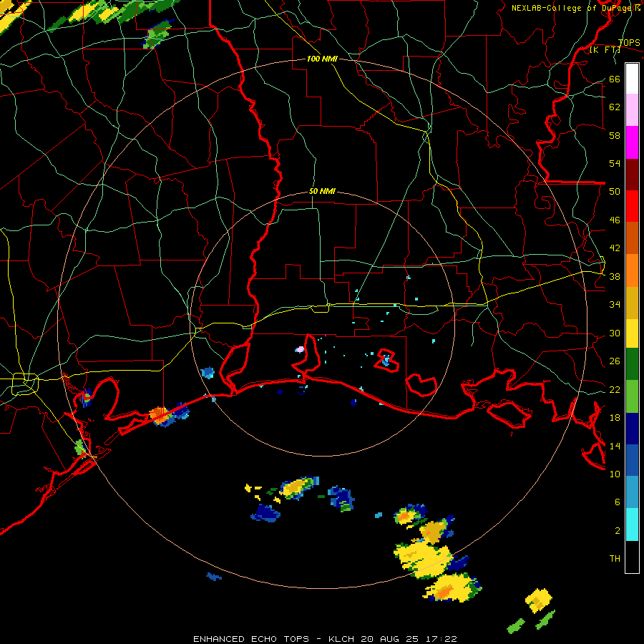Select the dark orange 42 kft legend swatch
The width and height of the screenshot is (644, 644).
[632, 238]
